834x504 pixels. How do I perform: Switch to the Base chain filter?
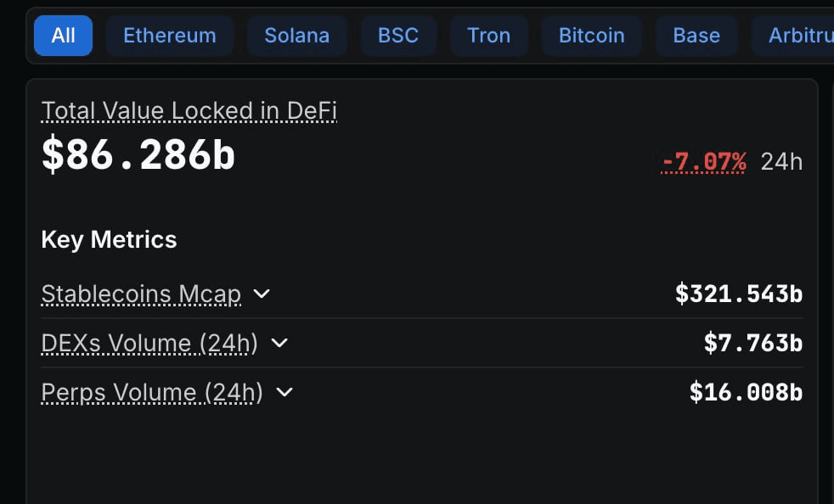pyautogui.click(x=696, y=36)
